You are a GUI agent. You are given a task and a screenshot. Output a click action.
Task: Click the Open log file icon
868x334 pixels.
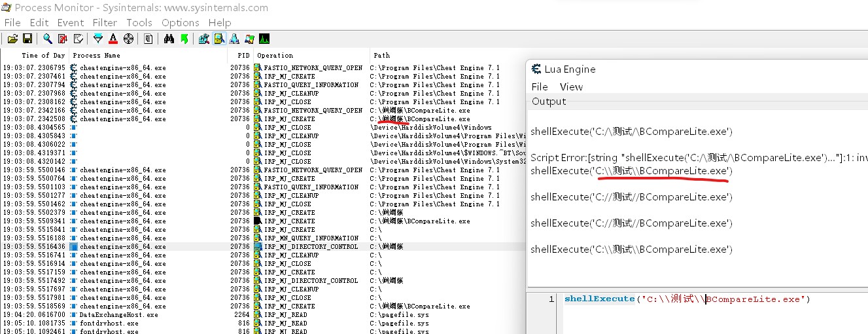tap(12, 39)
